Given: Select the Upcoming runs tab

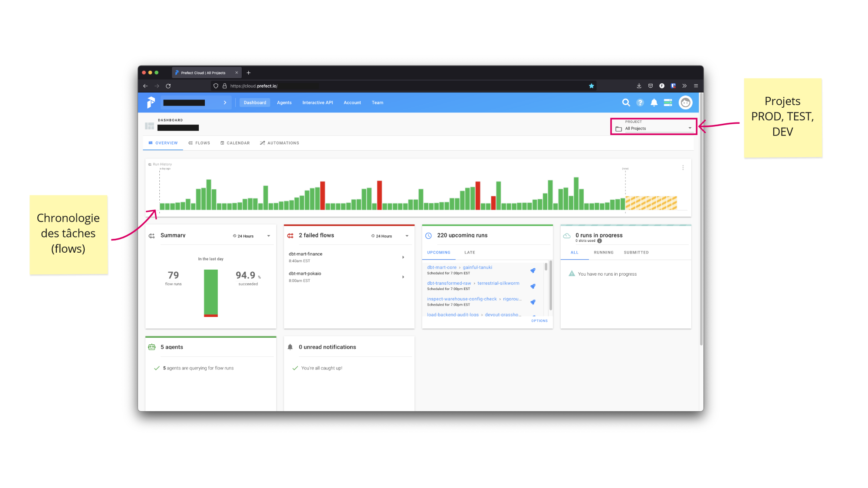Looking at the screenshot, I should tap(439, 252).
